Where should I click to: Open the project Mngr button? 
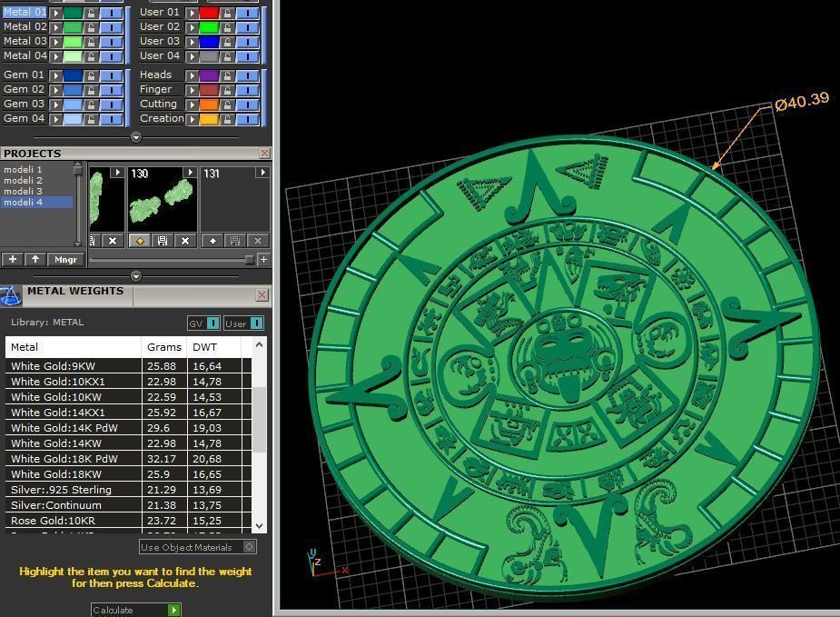point(65,260)
